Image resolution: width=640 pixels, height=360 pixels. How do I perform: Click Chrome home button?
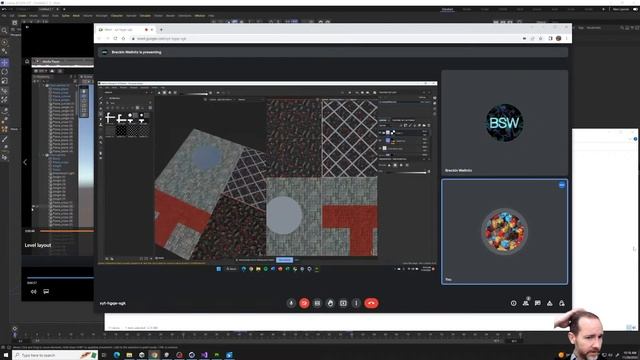[x=123, y=38]
